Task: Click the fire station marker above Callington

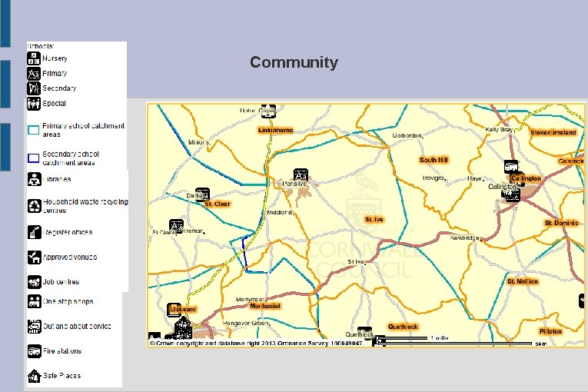Action: pos(511,167)
